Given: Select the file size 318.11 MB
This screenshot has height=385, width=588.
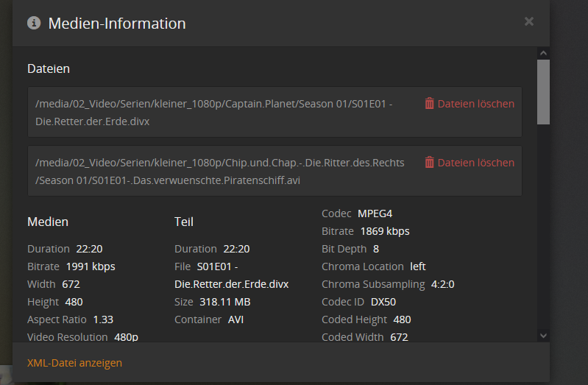Looking at the screenshot, I should click(225, 302).
